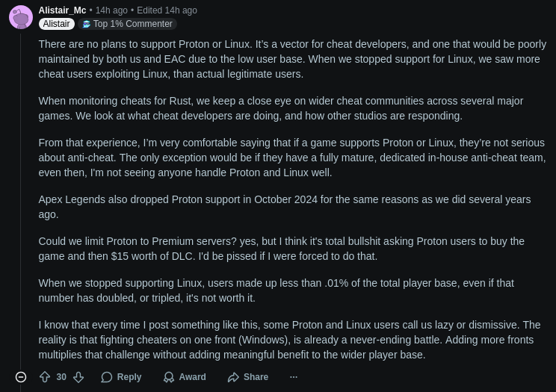Open Alistair_Mc's pink avatar picture

(21, 16)
